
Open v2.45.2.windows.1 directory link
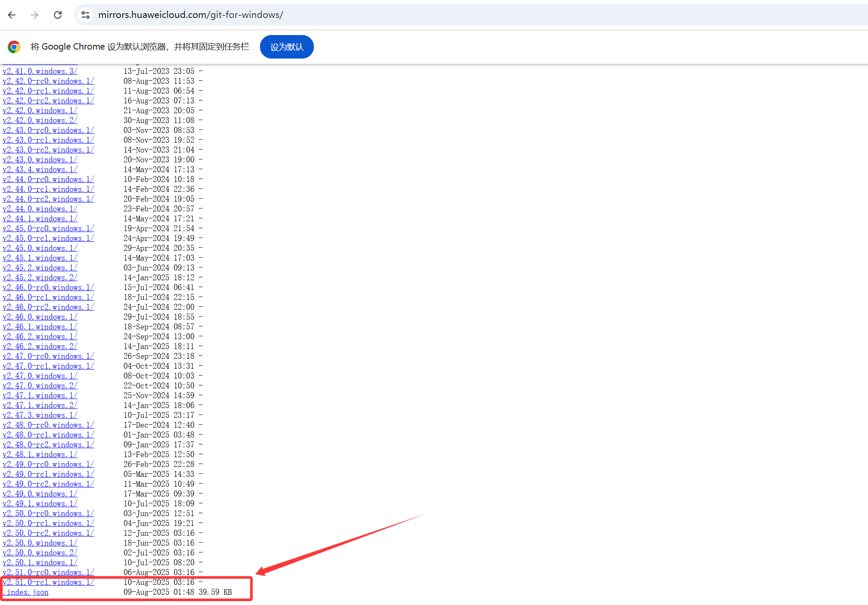point(40,267)
